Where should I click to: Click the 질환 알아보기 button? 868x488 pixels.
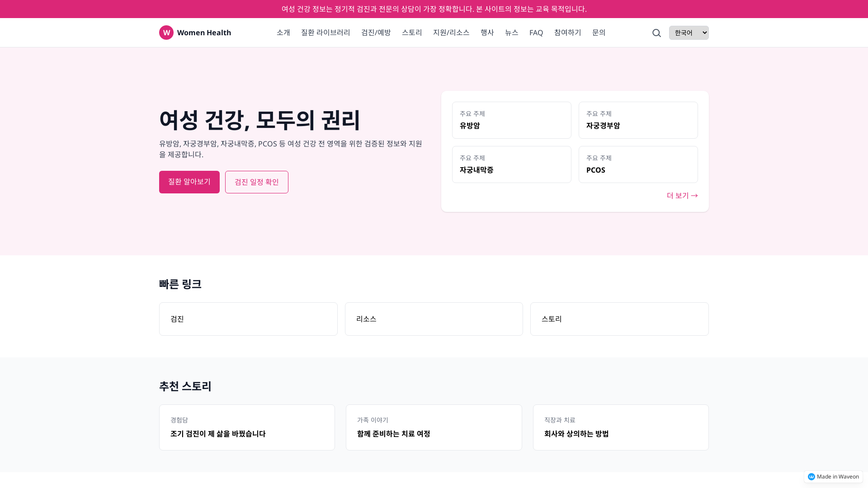(x=189, y=182)
